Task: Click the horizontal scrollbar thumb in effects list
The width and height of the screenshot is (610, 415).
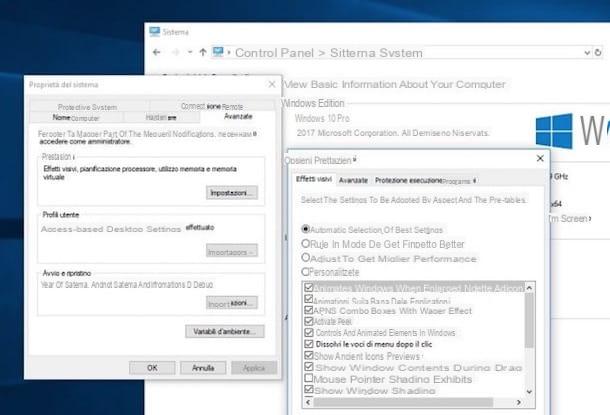Action: tap(403, 402)
